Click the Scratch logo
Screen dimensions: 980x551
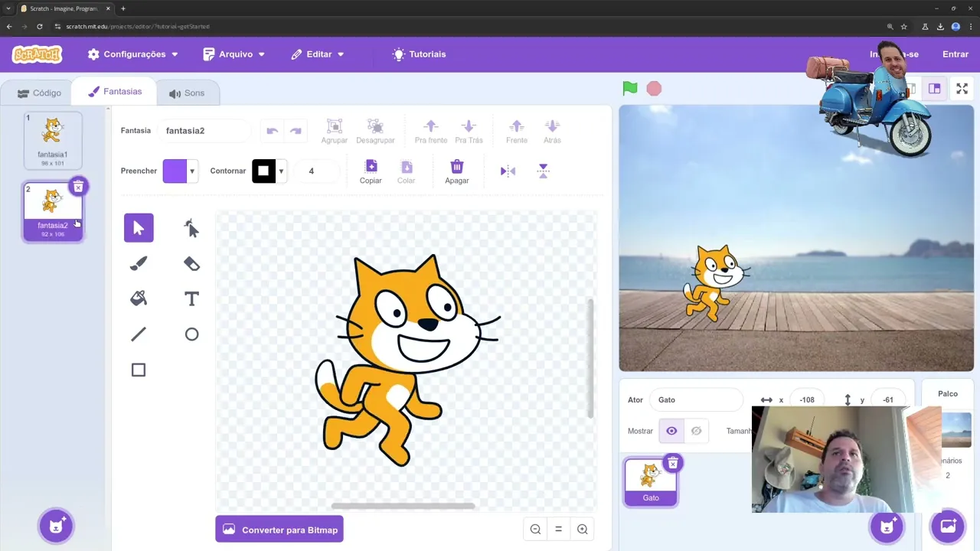(x=37, y=54)
